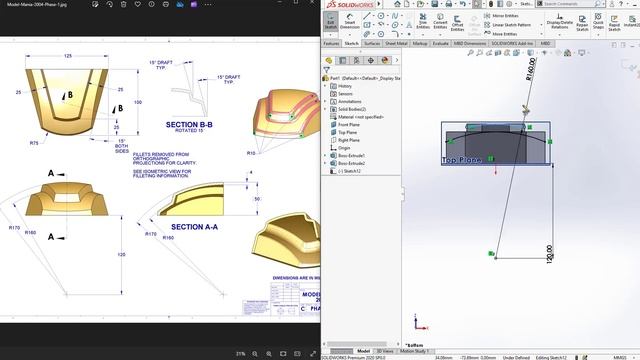Image resolution: width=640 pixels, height=360 pixels.
Task: Switch to the MBD Dimensions tab
Action: (470, 43)
